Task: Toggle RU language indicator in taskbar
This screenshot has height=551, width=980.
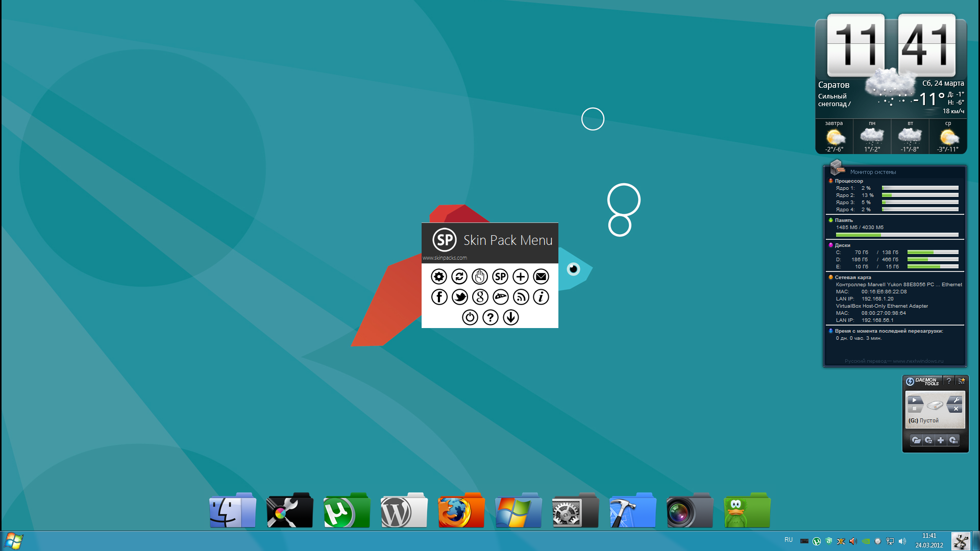Action: point(789,540)
